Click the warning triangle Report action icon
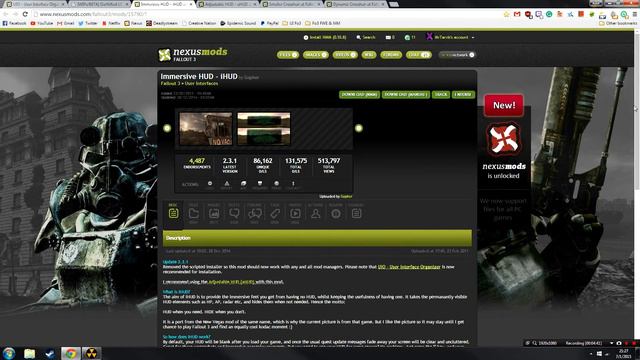 coord(227,184)
